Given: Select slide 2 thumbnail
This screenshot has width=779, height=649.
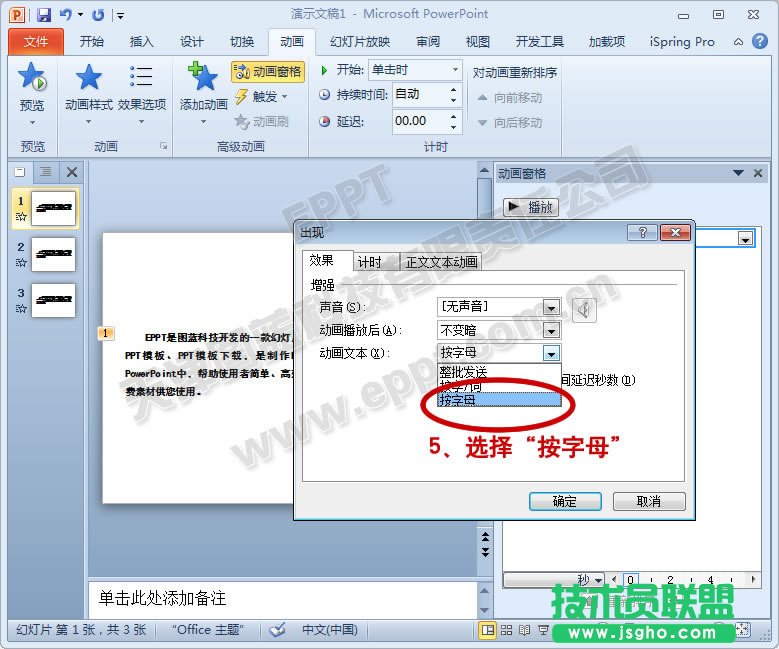Looking at the screenshot, I should pyautogui.click(x=54, y=254).
